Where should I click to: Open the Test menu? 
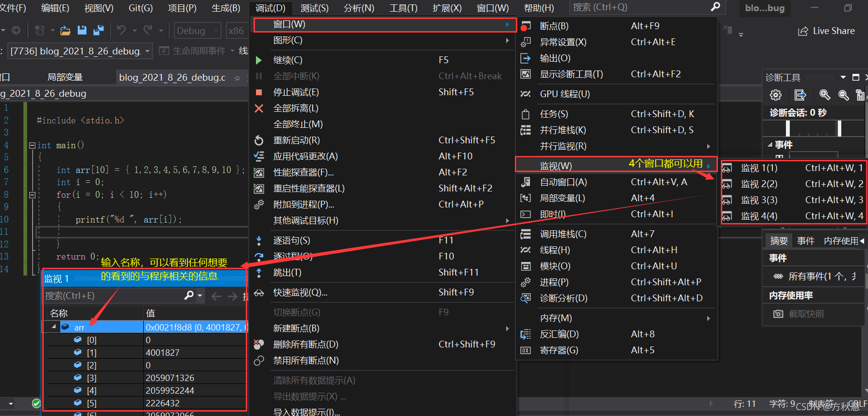314,8
